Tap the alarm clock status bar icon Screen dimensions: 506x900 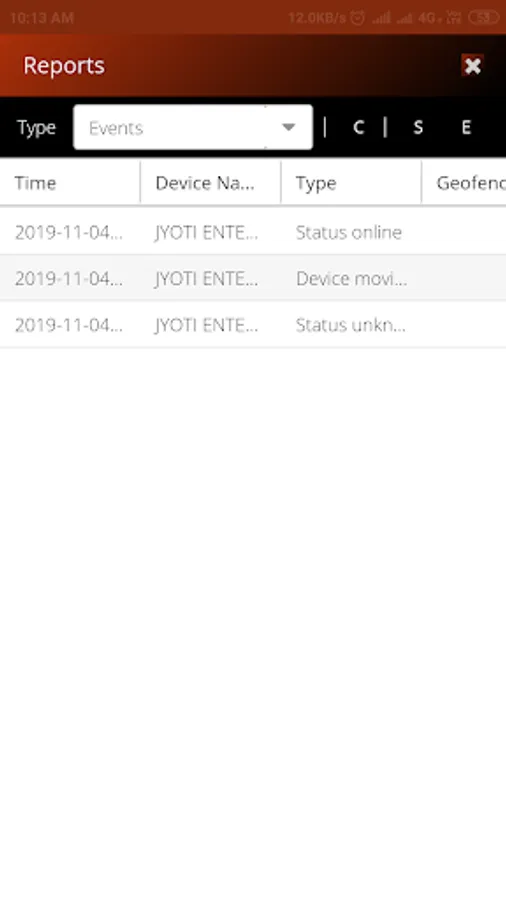tap(358, 18)
